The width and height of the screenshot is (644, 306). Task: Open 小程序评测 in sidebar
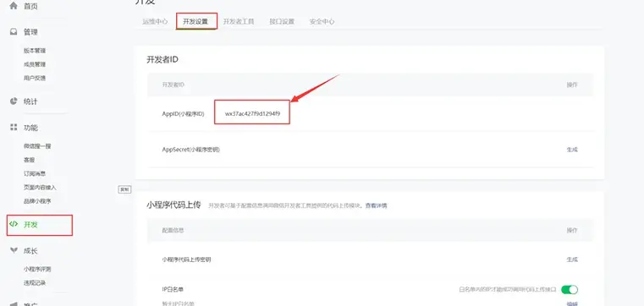37,269
